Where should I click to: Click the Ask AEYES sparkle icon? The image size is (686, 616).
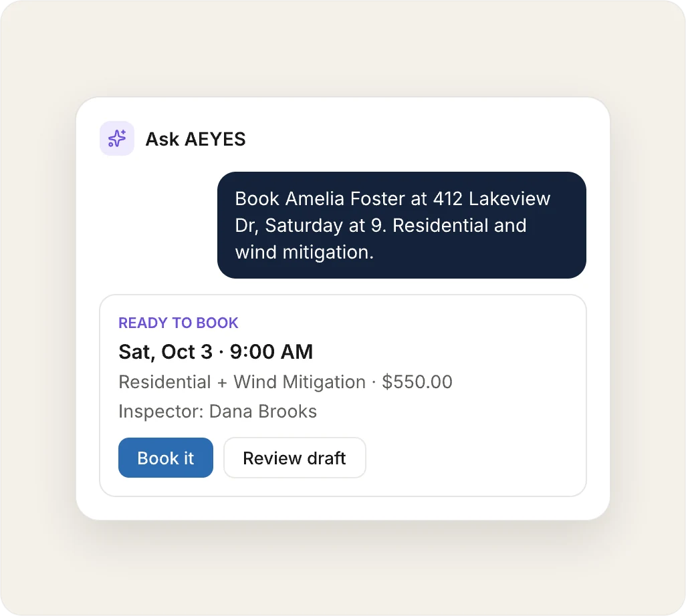click(117, 138)
